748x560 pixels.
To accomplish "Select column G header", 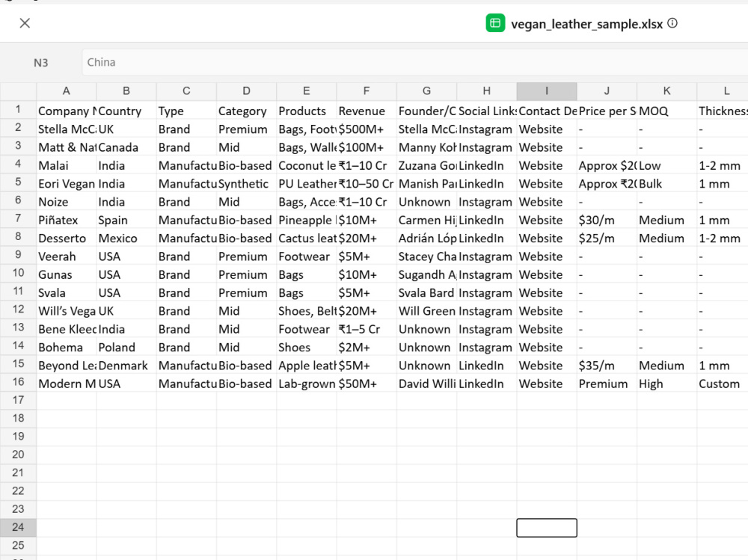I will coord(426,90).
